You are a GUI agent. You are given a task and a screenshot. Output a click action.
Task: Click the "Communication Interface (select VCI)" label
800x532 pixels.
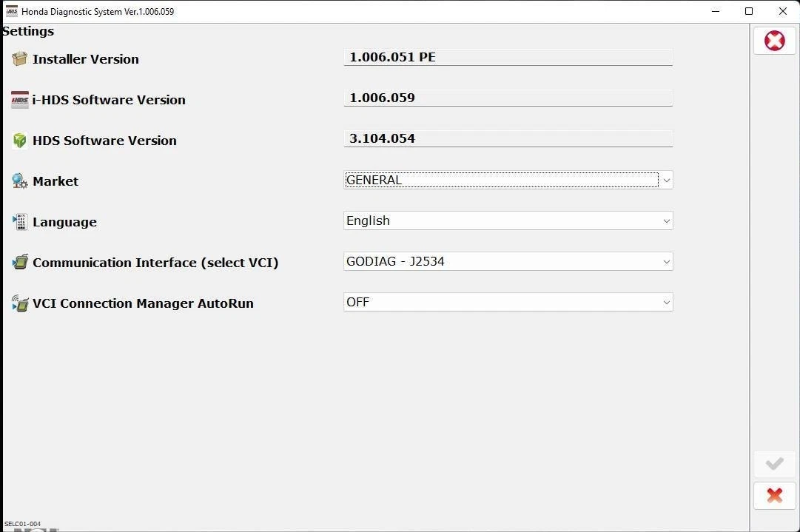point(155,263)
